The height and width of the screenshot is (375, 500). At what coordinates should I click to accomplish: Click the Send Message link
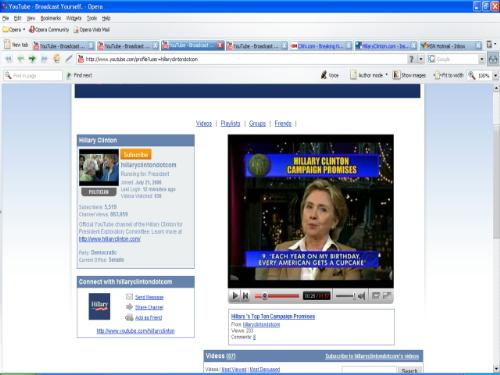pos(149,297)
